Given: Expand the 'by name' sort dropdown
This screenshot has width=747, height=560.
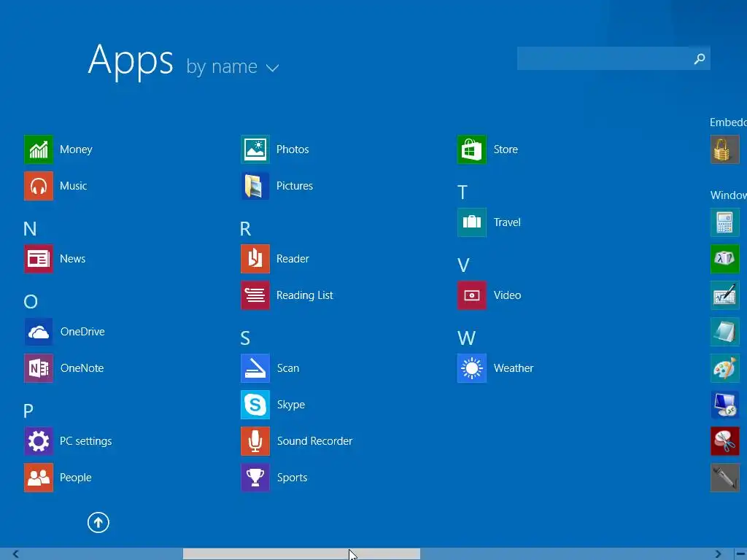Looking at the screenshot, I should tap(232, 67).
